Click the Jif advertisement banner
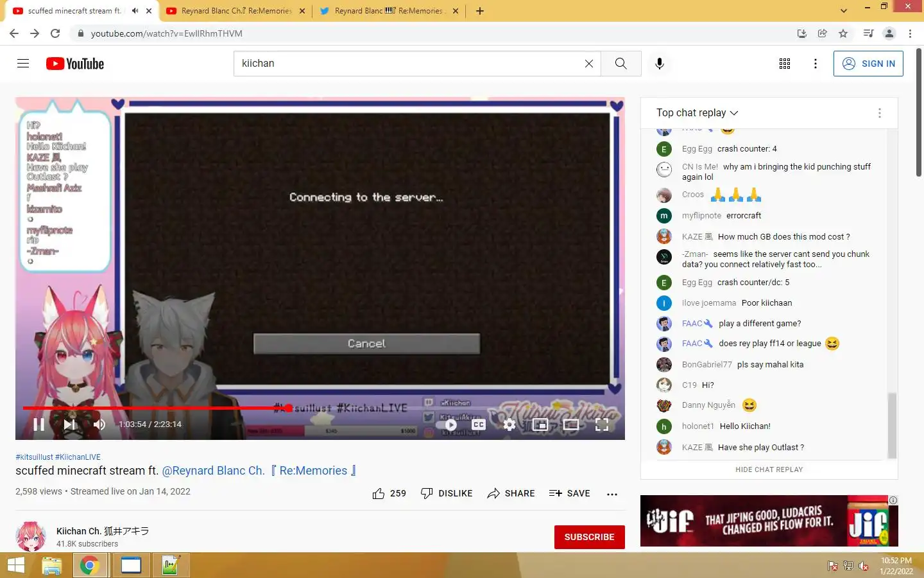 769,521
